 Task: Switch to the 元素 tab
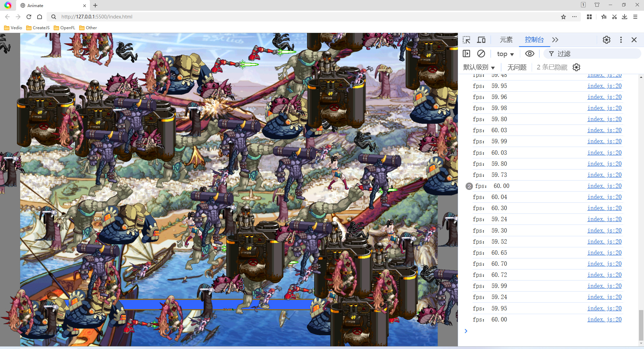tap(506, 40)
